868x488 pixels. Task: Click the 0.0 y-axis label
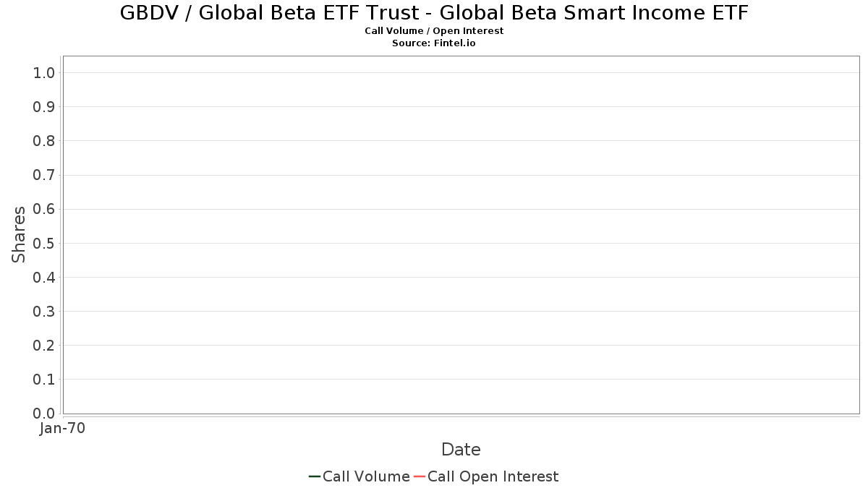44,414
